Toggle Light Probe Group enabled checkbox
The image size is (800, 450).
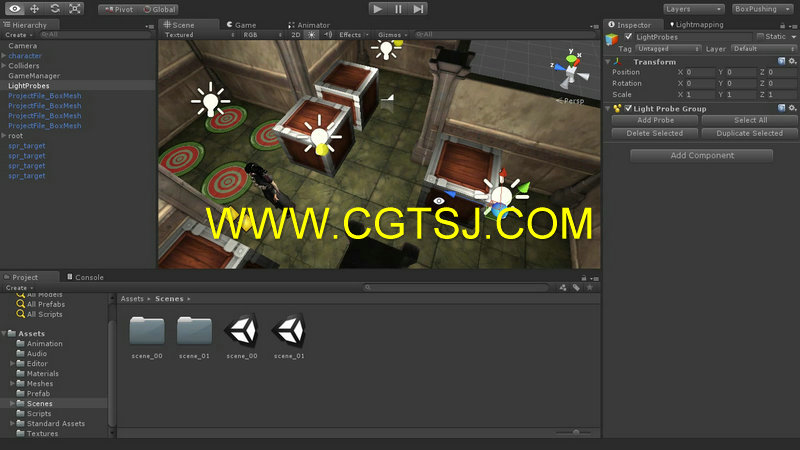coord(629,108)
